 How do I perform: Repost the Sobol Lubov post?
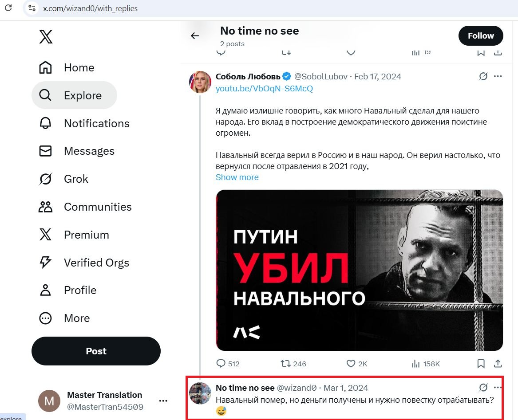pos(286,364)
